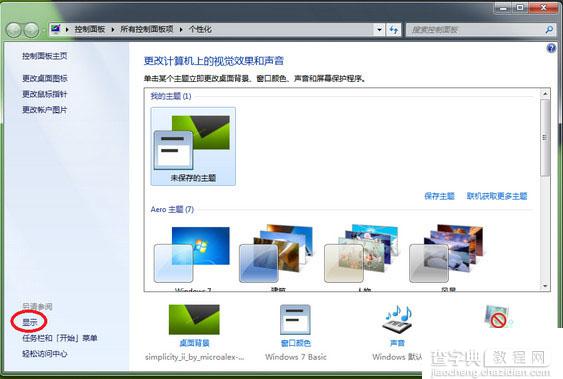This screenshot has height=379, width=563.
Task: Click the 所有控制面板项 breadcrumb
Action: pos(146,29)
